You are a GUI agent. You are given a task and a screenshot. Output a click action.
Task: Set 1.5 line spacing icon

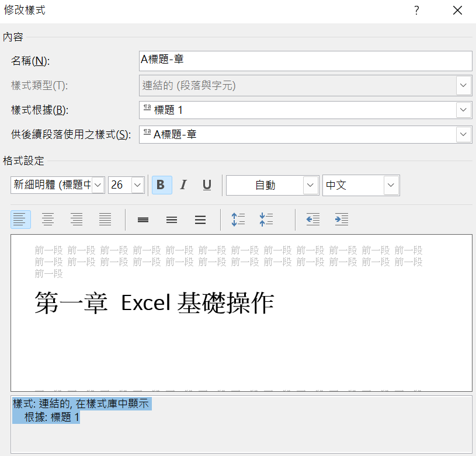(x=172, y=220)
